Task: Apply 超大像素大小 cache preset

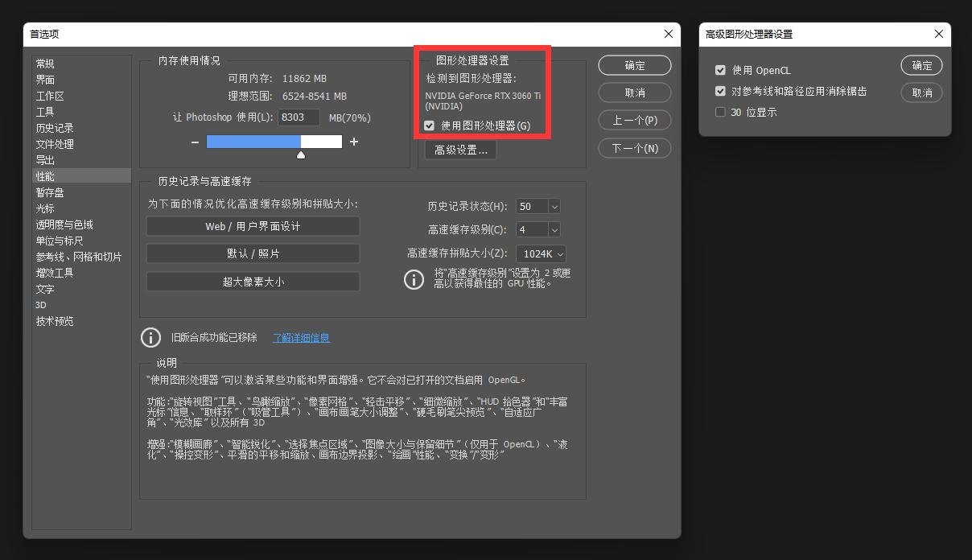Action: click(x=253, y=282)
